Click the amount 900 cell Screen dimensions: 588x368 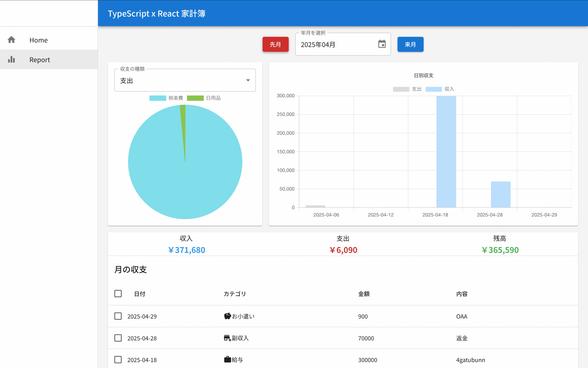click(363, 316)
